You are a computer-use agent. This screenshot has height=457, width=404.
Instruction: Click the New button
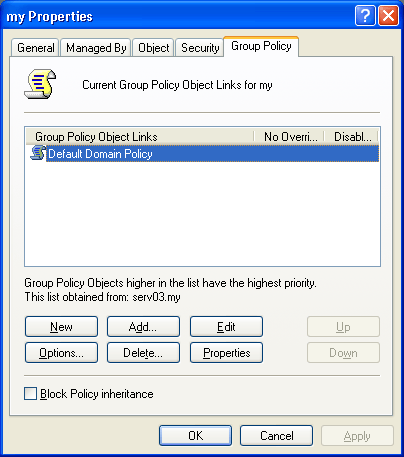(x=61, y=327)
